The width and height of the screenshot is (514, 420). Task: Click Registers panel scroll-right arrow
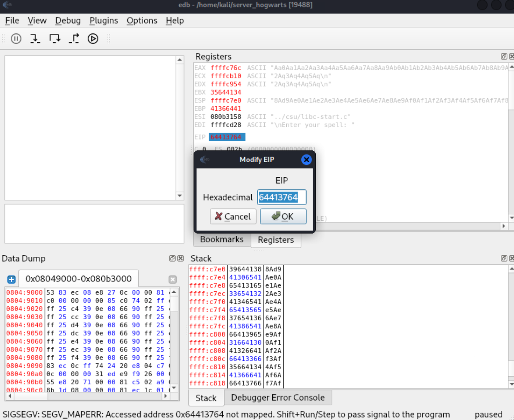[x=504, y=226]
